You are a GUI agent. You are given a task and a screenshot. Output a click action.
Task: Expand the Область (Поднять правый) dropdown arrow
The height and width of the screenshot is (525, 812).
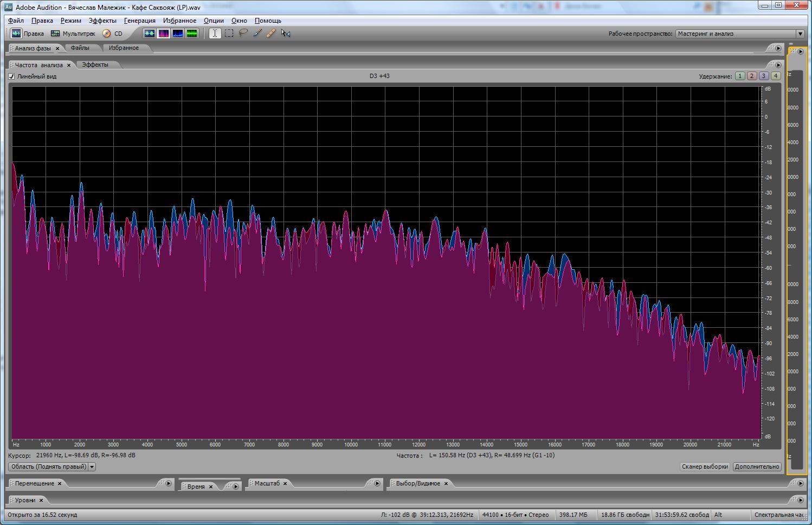92,466
